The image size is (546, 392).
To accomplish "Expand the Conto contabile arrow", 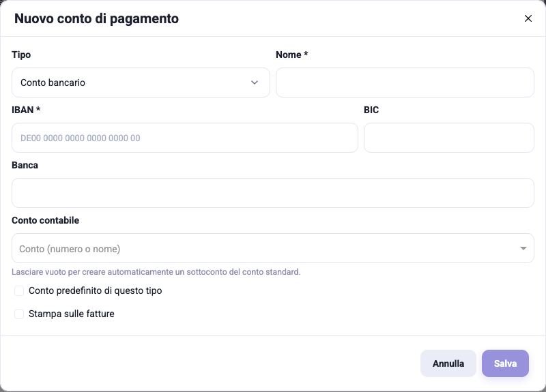I will click(523, 248).
